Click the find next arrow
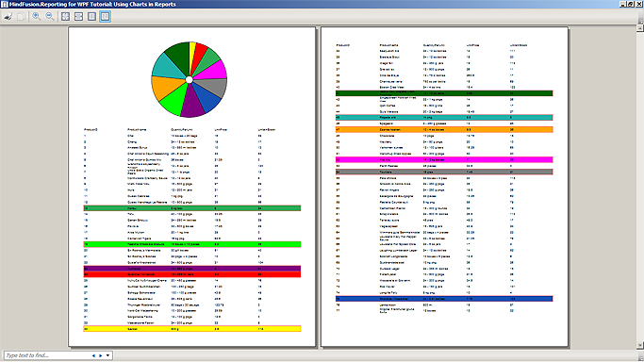Screen dimensions: 644x362 [101, 355]
